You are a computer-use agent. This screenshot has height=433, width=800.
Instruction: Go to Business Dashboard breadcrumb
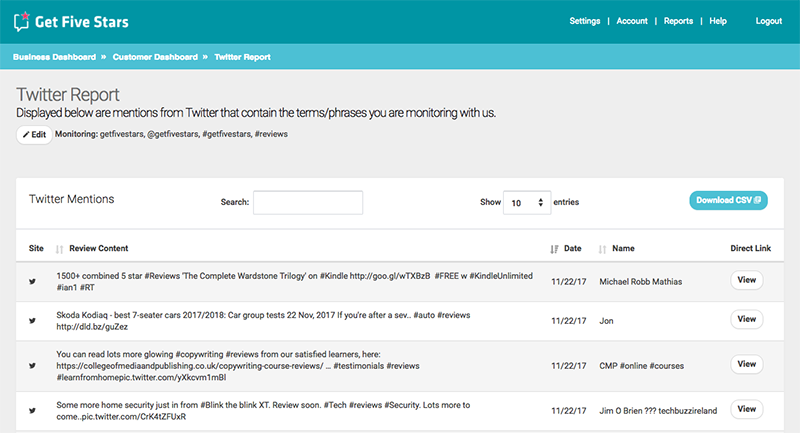click(55, 57)
